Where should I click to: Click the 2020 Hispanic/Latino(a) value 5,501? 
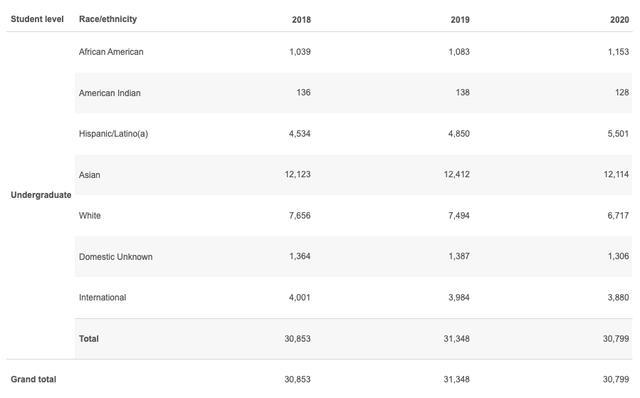[618, 133]
